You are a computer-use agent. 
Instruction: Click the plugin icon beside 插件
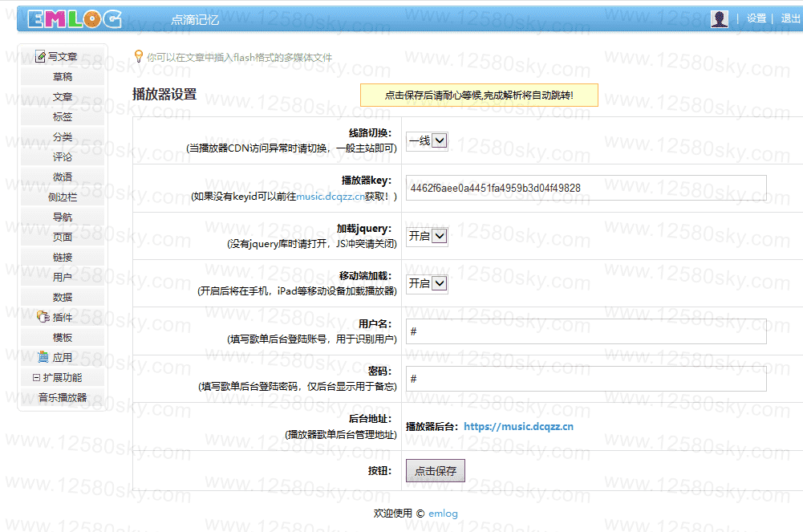tap(43, 317)
